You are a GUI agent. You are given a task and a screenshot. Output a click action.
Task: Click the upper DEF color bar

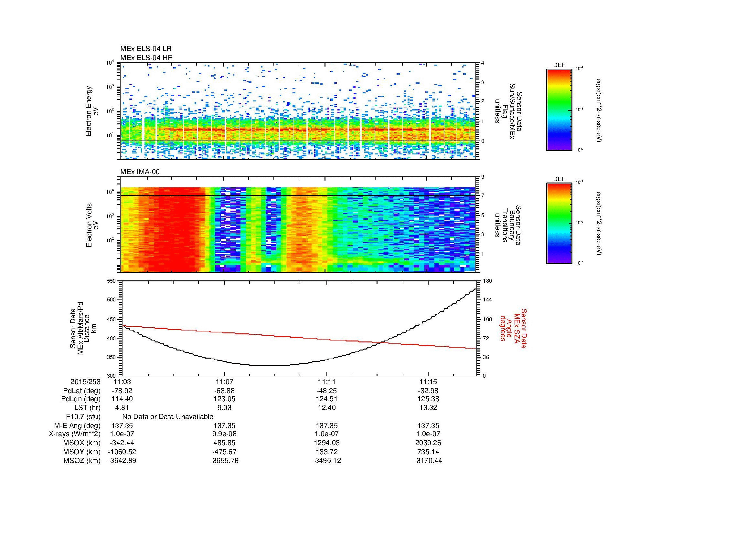559,110
